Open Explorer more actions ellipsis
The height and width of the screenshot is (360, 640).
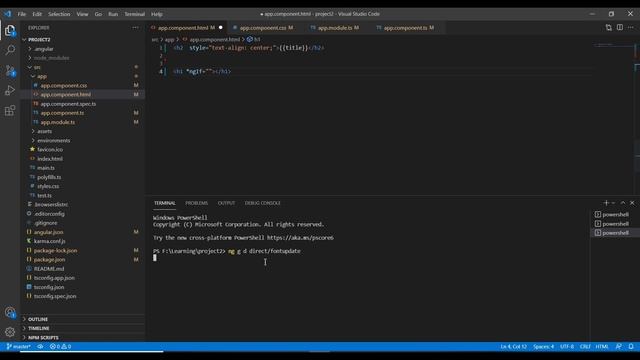[135, 28]
